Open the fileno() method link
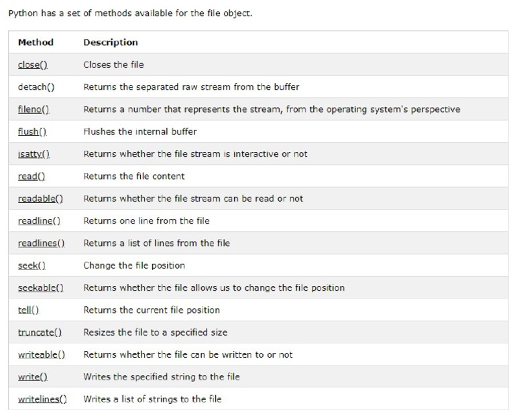Viewport: 515px width, 420px height. pyautogui.click(x=34, y=109)
